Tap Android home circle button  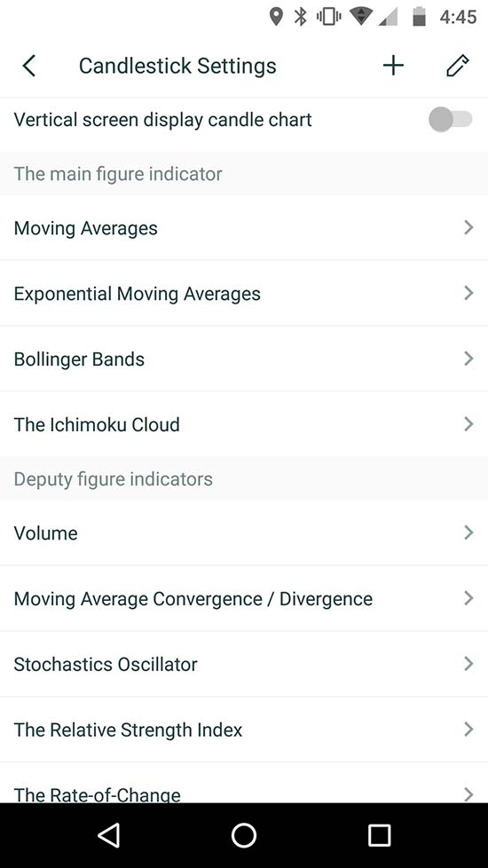click(244, 835)
